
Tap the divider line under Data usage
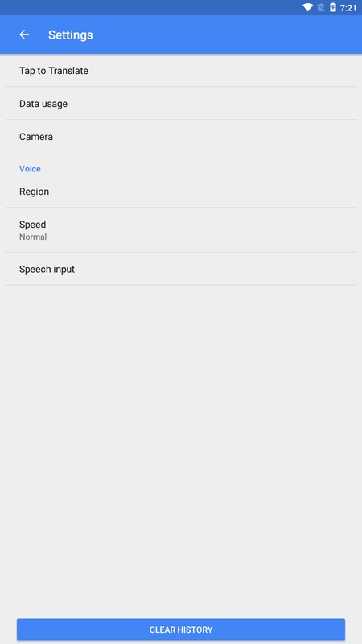coord(181,120)
